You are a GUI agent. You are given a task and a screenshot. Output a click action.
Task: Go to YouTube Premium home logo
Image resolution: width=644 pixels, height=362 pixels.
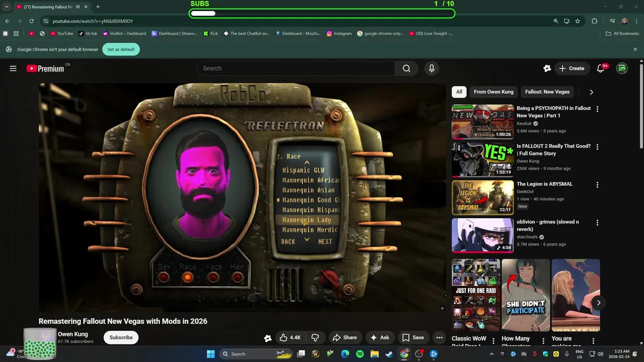coord(45,68)
